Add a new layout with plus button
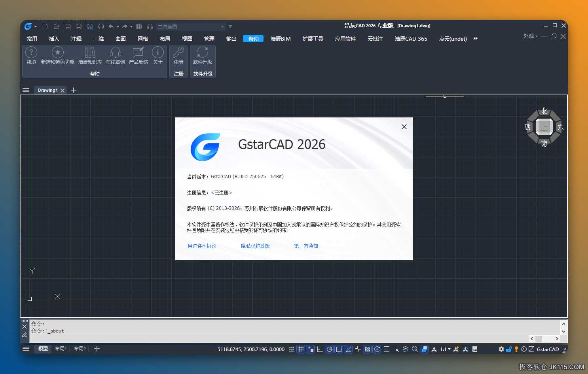The image size is (588, 374). coord(97,349)
